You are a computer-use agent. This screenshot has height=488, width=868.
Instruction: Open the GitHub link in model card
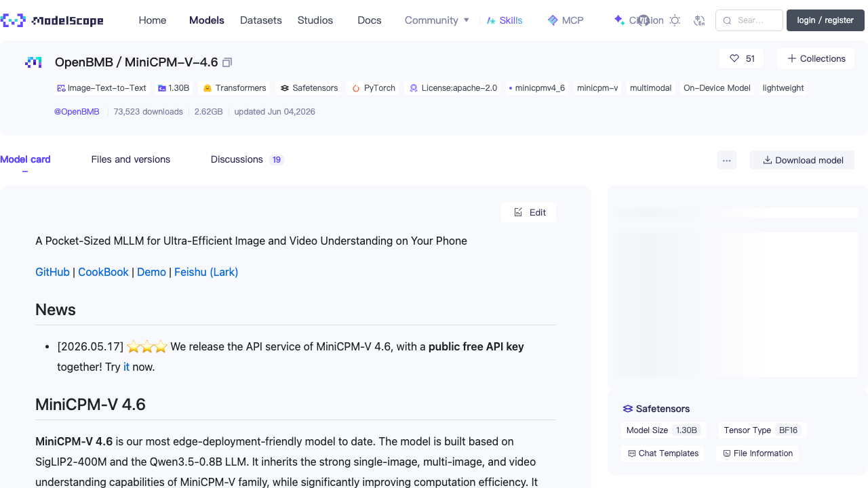click(x=52, y=272)
